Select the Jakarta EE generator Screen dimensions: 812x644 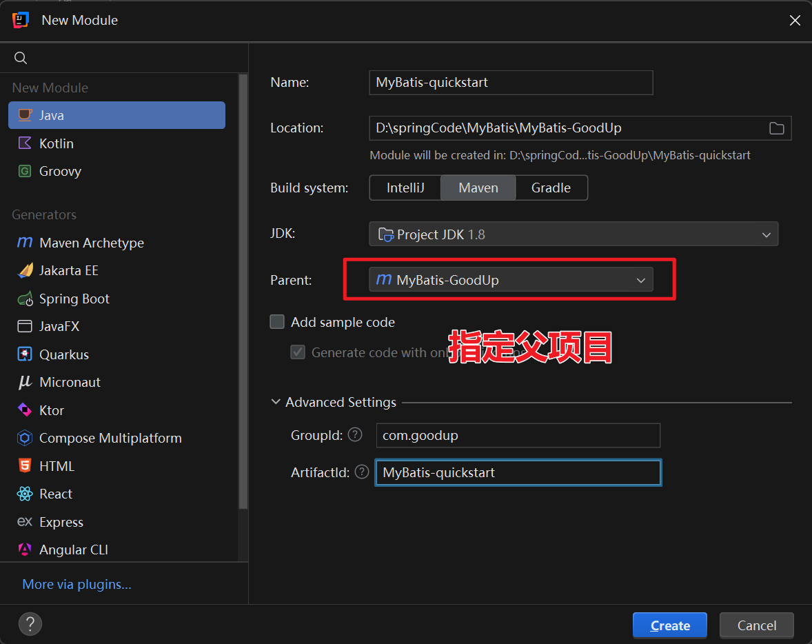click(116, 270)
